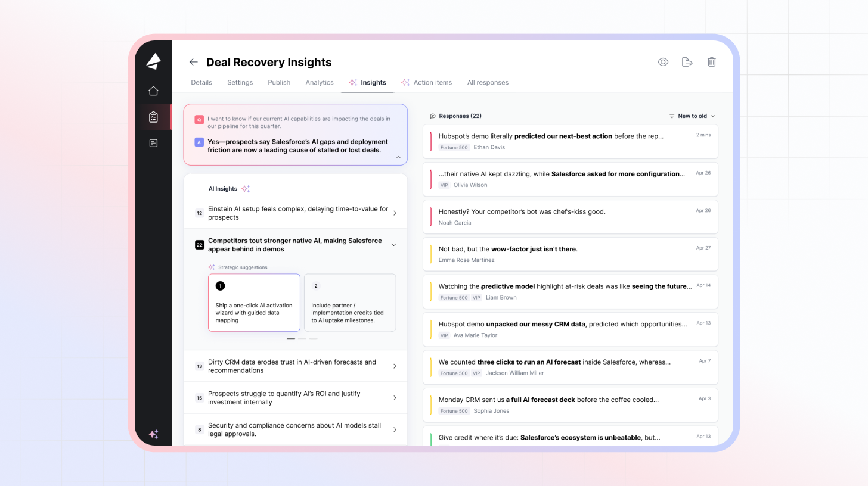Delete using the trash can icon
This screenshot has width=868, height=486.
pyautogui.click(x=711, y=62)
